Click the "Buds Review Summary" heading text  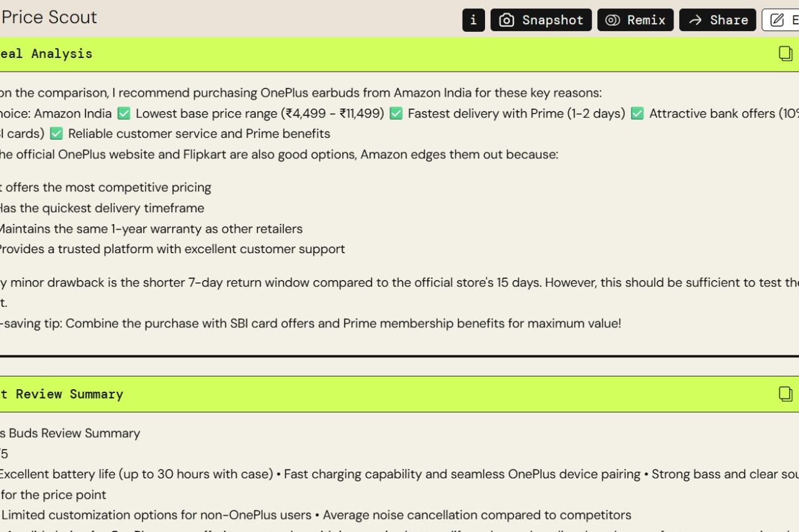[70, 433]
